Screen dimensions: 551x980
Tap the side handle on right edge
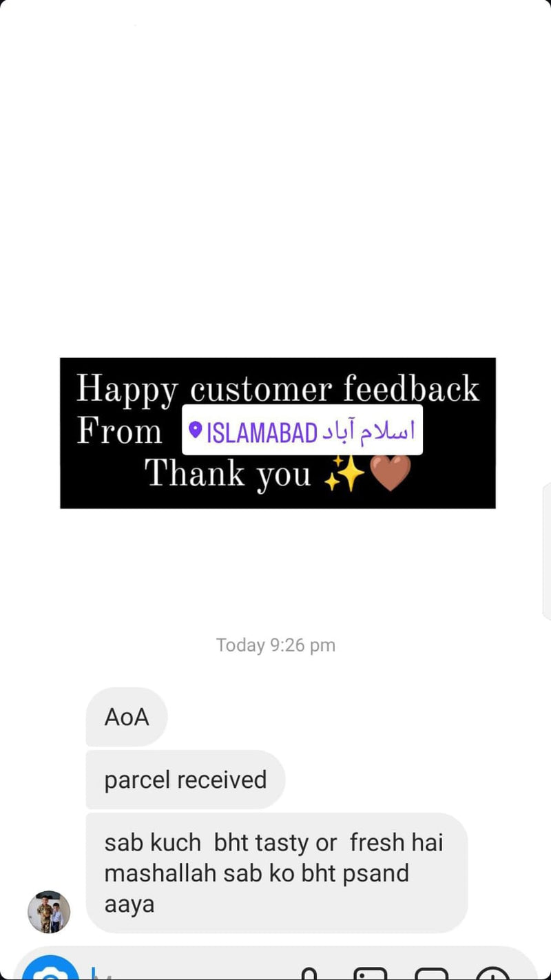click(547, 551)
